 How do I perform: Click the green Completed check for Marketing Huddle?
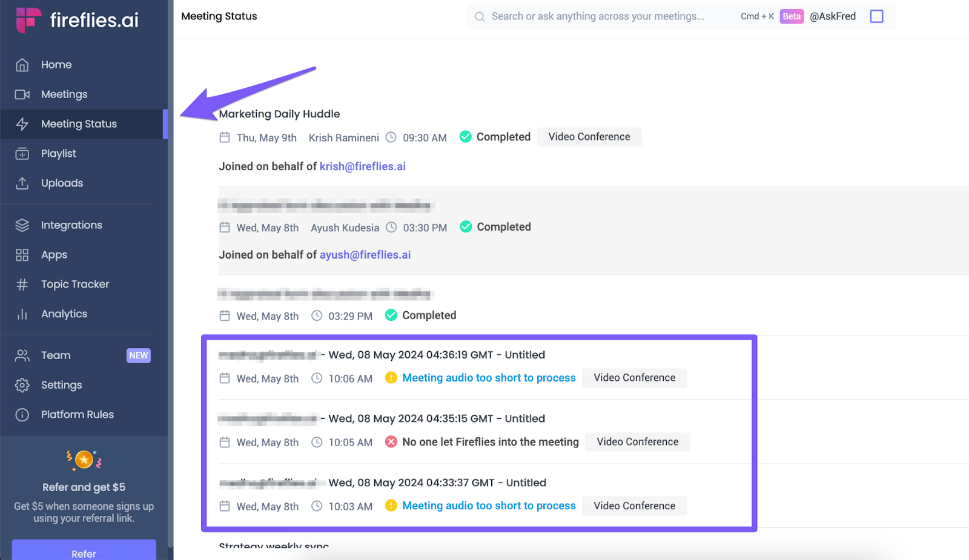coord(465,137)
